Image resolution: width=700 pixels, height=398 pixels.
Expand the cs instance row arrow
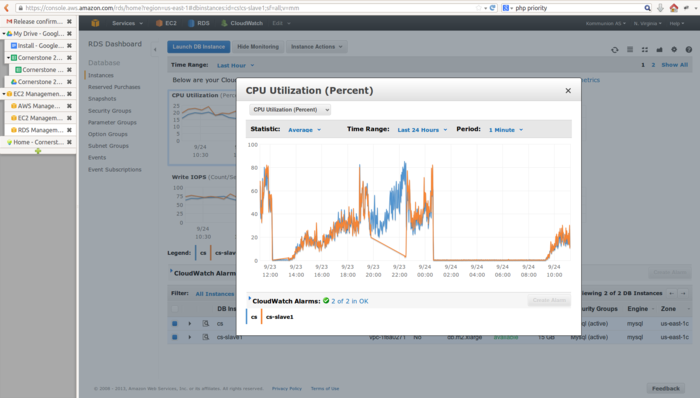(190, 323)
